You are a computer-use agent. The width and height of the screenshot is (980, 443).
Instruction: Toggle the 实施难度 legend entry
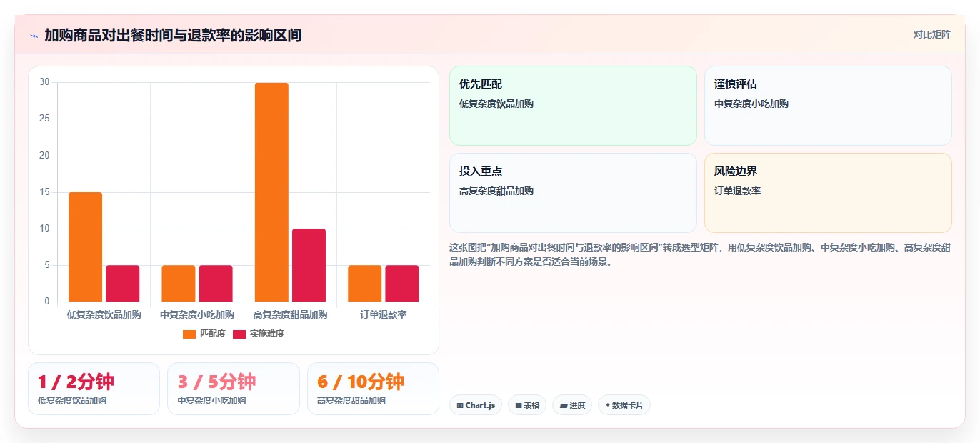coord(259,334)
